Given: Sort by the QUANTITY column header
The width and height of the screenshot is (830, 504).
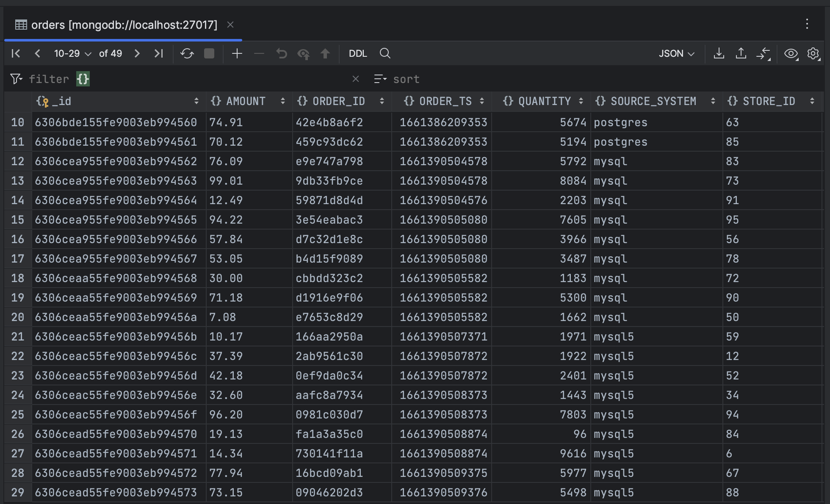Looking at the screenshot, I should (541, 101).
